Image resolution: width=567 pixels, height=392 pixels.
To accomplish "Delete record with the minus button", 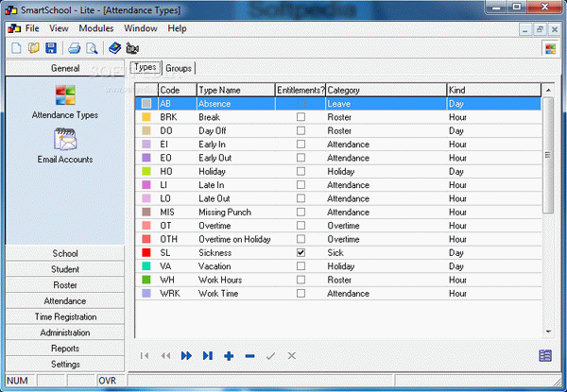I will 249,356.
